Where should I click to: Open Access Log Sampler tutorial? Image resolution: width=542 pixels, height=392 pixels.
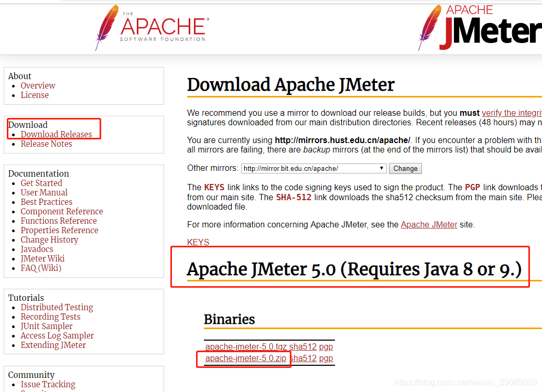coord(57,335)
